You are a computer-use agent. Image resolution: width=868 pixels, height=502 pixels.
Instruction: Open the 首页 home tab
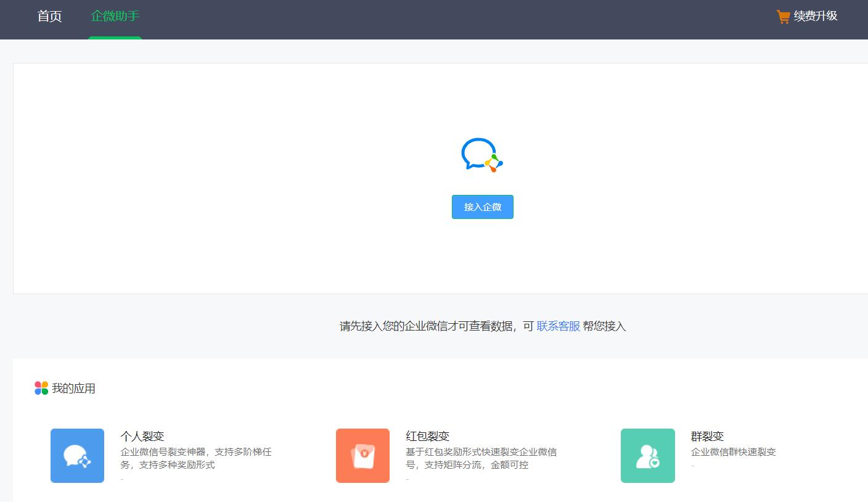49,16
